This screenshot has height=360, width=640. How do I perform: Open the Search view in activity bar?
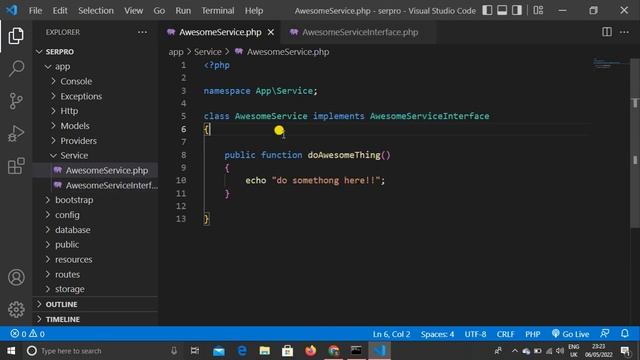point(16,68)
